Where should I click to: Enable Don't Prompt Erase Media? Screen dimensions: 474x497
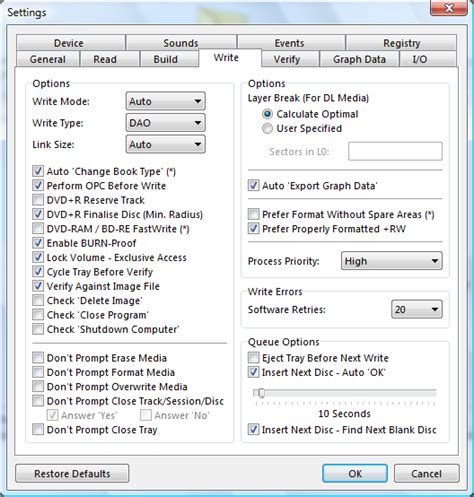point(38,358)
